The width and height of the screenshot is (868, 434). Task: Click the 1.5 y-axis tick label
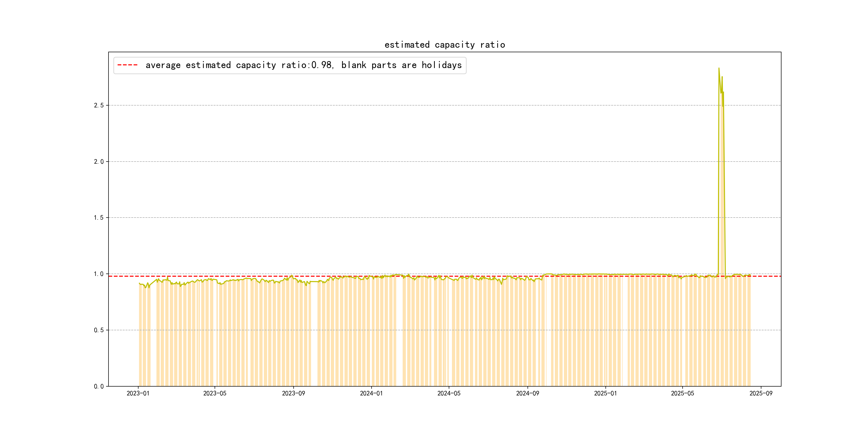pos(99,218)
